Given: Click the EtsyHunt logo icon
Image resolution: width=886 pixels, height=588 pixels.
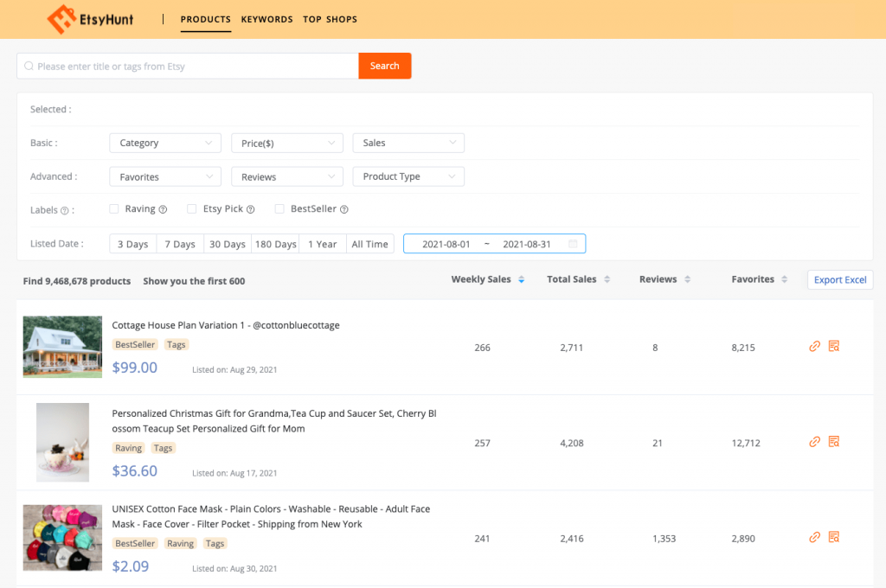Looking at the screenshot, I should click(60, 18).
